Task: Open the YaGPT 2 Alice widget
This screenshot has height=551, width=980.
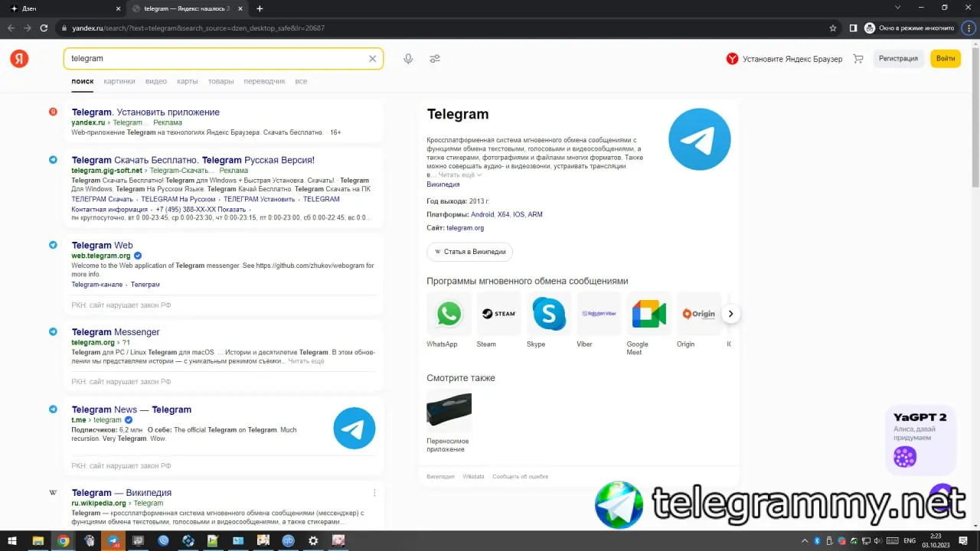Action: (x=920, y=439)
